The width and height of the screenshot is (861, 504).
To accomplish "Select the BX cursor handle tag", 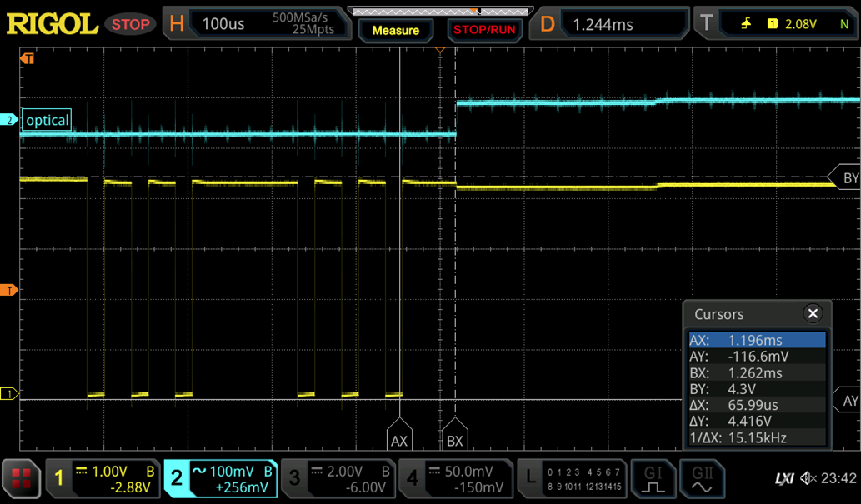I will 454,438.
